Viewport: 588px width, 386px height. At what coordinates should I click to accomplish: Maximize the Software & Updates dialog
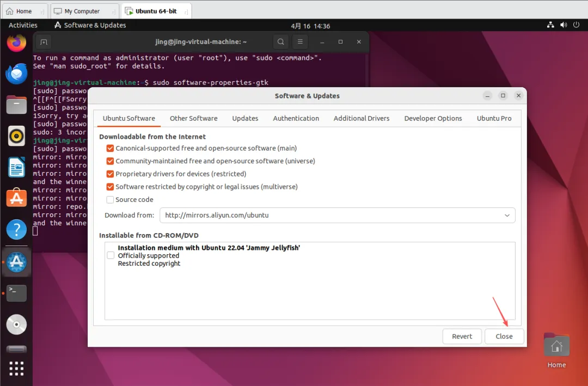pyautogui.click(x=503, y=96)
